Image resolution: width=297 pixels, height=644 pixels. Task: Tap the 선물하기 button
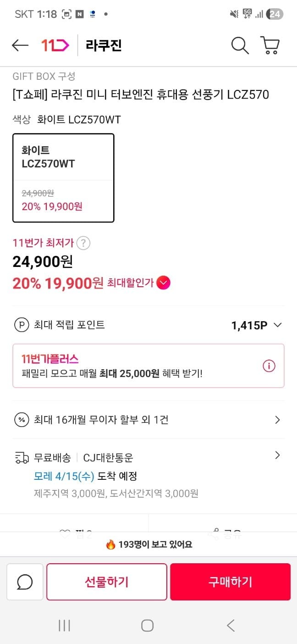click(x=107, y=582)
